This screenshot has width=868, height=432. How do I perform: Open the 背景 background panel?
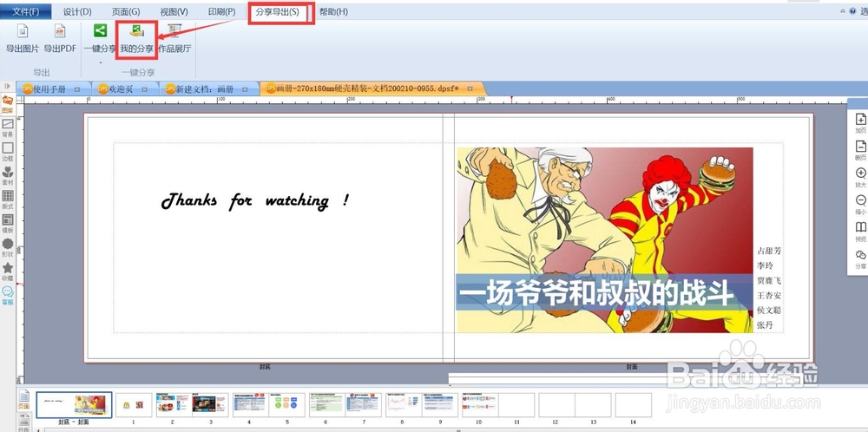coord(8,128)
